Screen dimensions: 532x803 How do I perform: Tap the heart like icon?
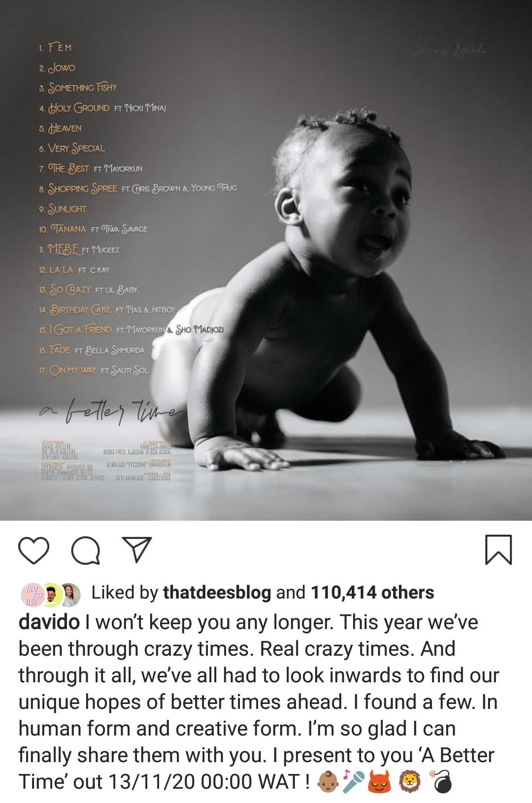tap(34, 550)
